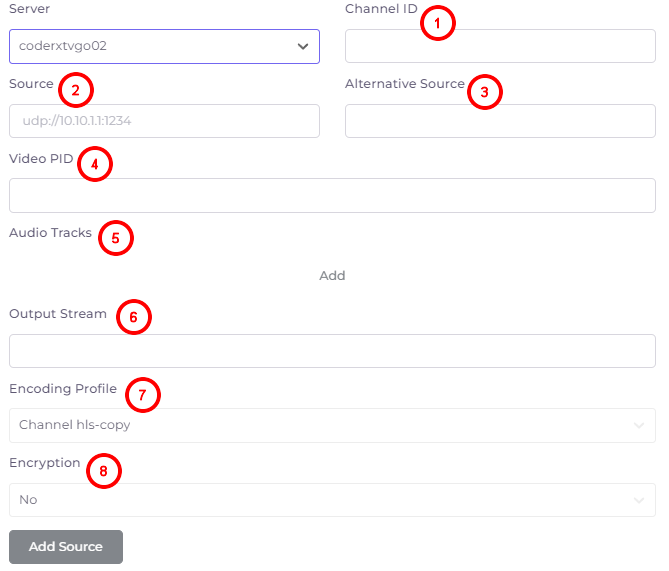Image resolution: width=669 pixels, height=571 pixels.
Task: Click red marker 3 beside Alternative Source
Action: pos(485,92)
